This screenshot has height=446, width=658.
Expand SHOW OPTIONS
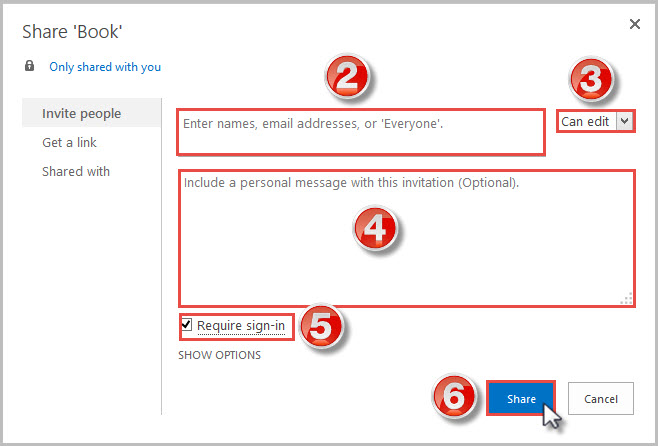click(x=219, y=355)
